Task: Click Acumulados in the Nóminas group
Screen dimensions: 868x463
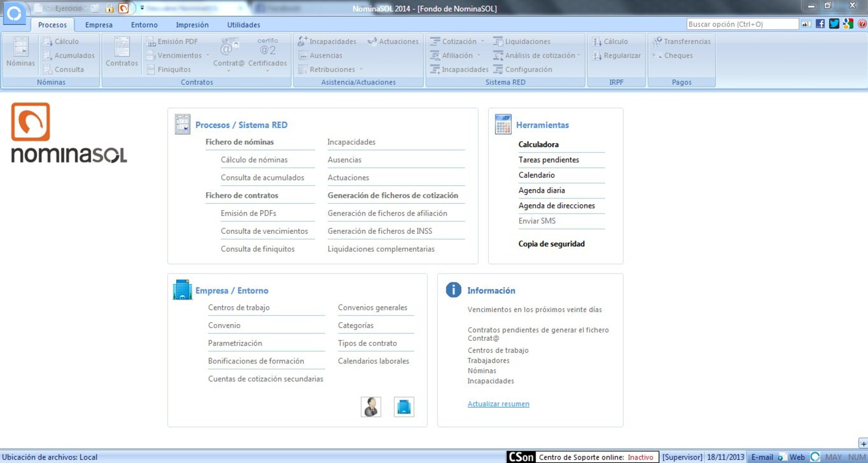Action: tap(69, 56)
